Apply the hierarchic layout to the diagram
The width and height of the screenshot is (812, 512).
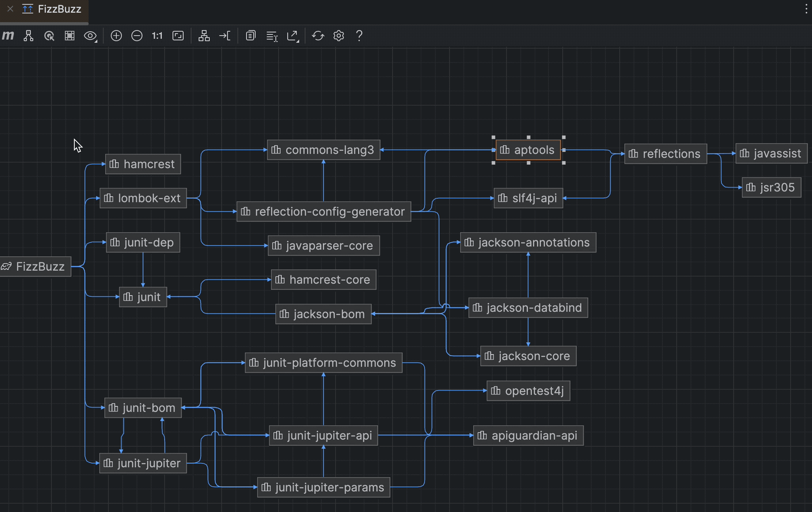(x=204, y=36)
